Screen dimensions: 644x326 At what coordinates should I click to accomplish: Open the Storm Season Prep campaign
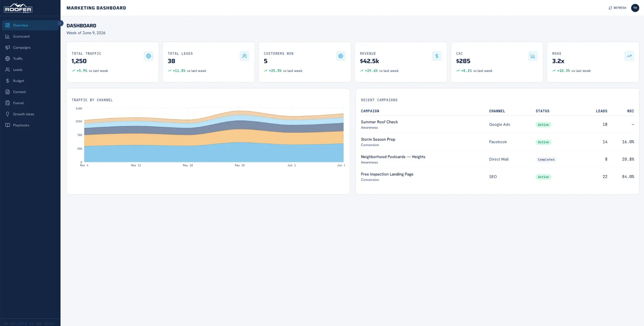(378, 140)
